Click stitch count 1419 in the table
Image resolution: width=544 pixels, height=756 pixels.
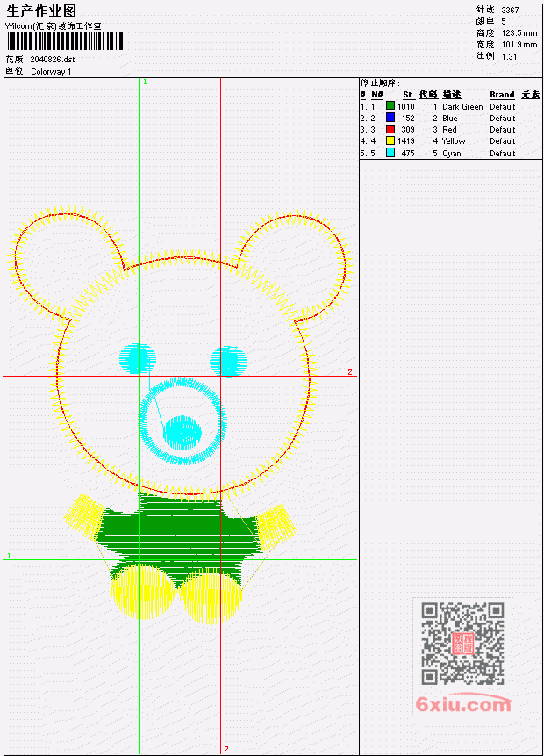click(x=405, y=141)
